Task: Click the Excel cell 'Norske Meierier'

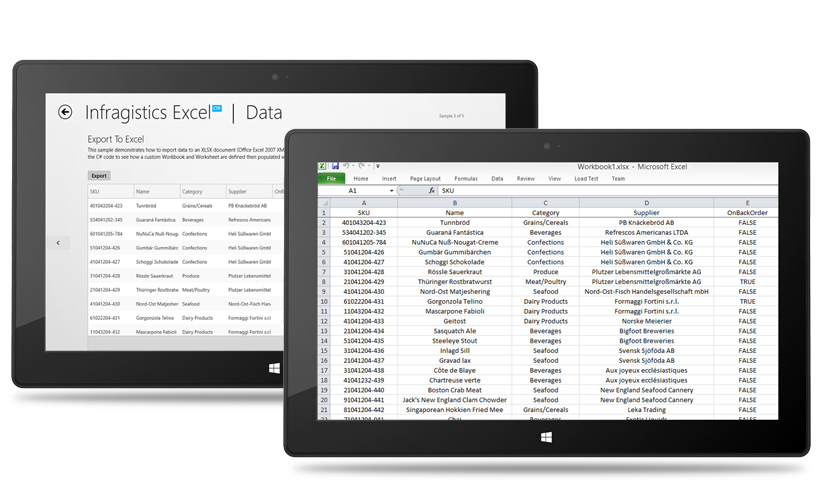Action: coord(646,321)
